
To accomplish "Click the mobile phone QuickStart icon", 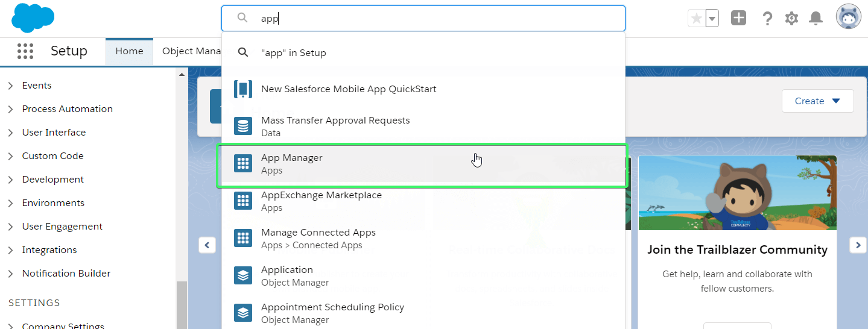I will point(243,89).
